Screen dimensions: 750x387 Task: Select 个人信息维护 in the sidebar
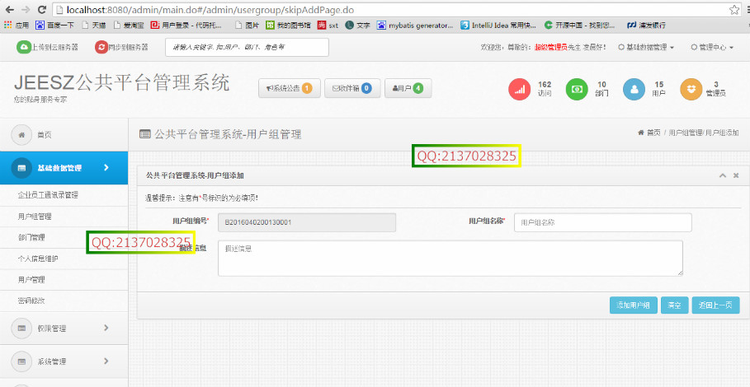pyautogui.click(x=64, y=259)
